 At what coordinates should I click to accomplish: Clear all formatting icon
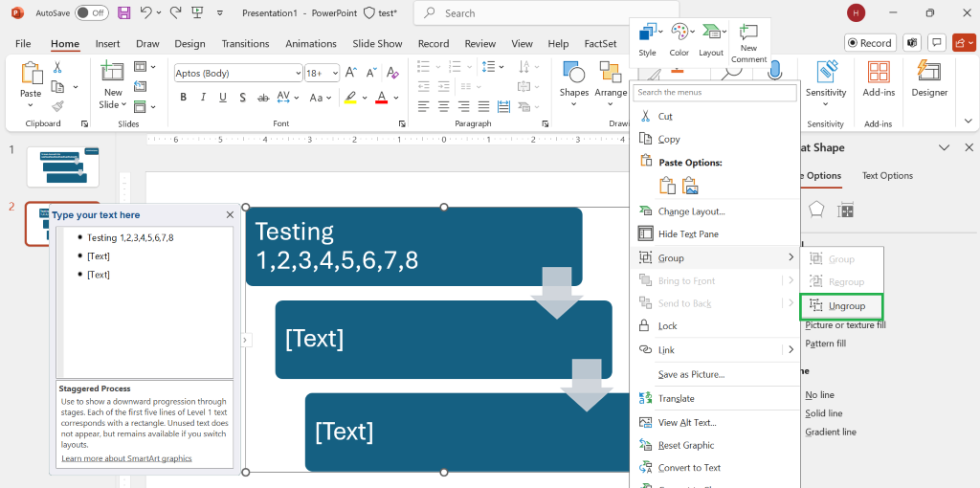[392, 73]
